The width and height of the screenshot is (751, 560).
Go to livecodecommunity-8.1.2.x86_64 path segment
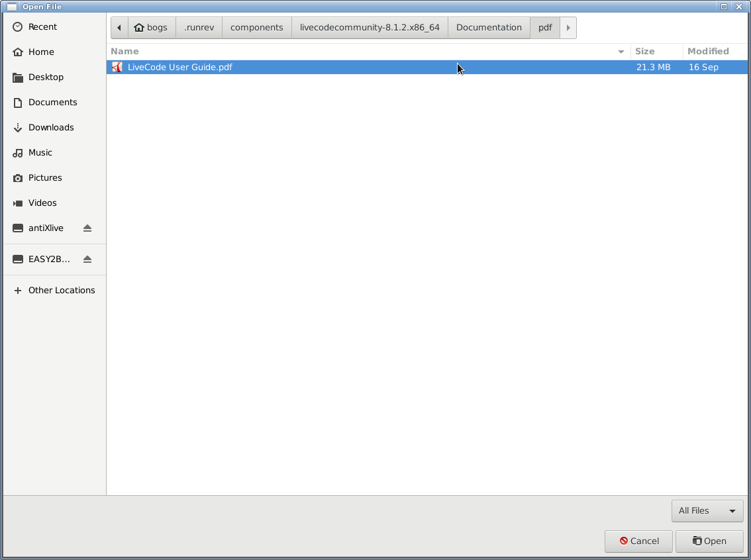[x=370, y=28]
